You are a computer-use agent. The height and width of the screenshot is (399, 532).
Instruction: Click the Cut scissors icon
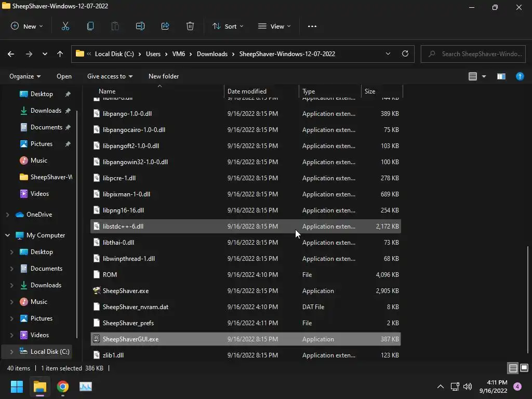65,26
